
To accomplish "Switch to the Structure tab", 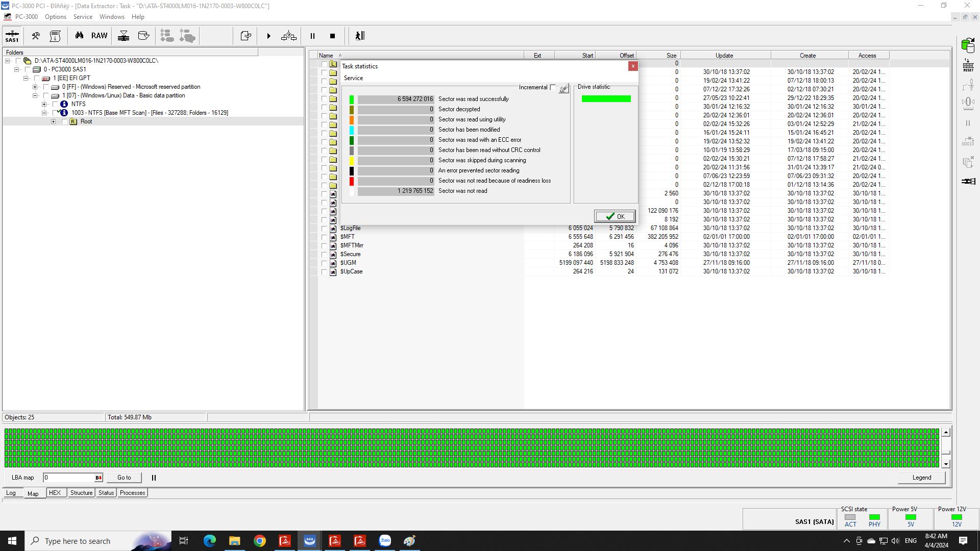I will [81, 493].
